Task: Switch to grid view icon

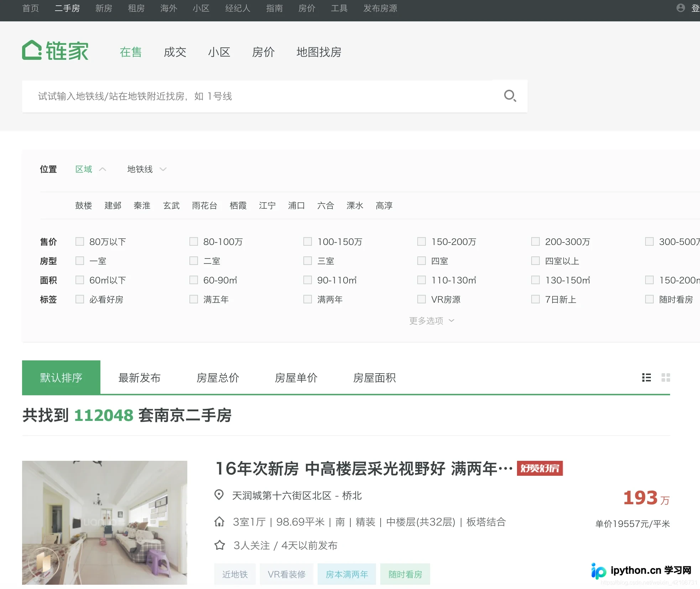Action: point(665,377)
